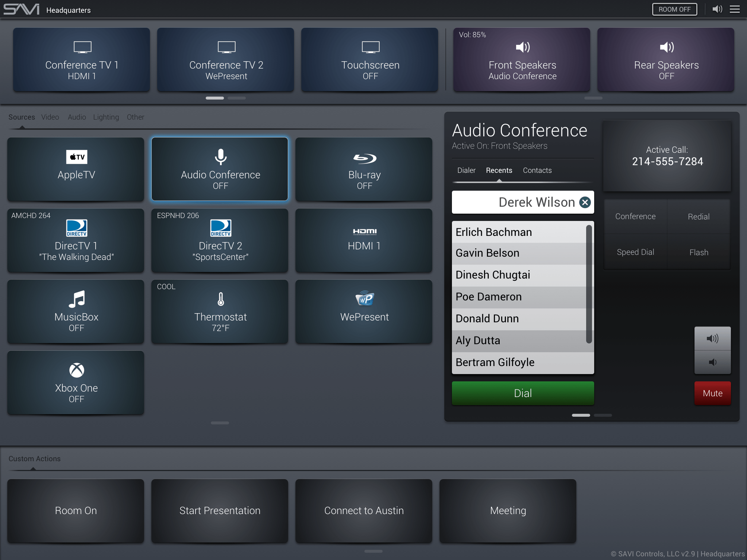Select the AppleTV source icon
This screenshot has width=747, height=560.
(x=76, y=157)
